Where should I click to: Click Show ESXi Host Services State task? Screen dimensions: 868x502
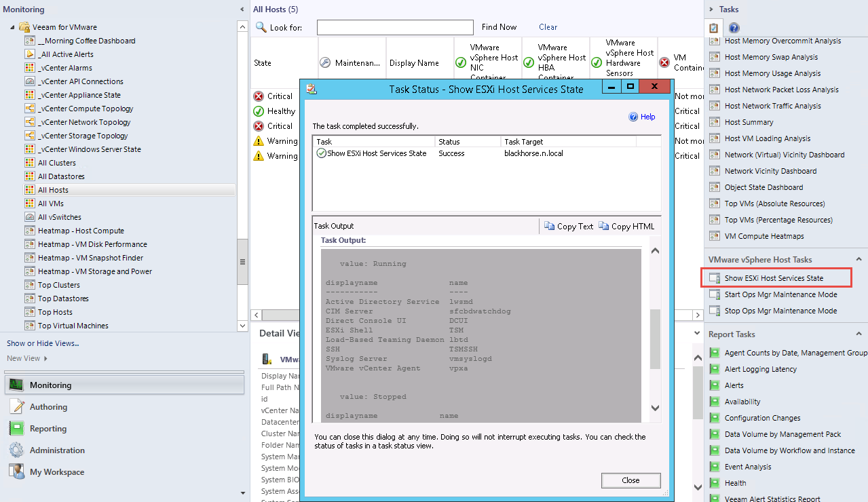pos(774,278)
